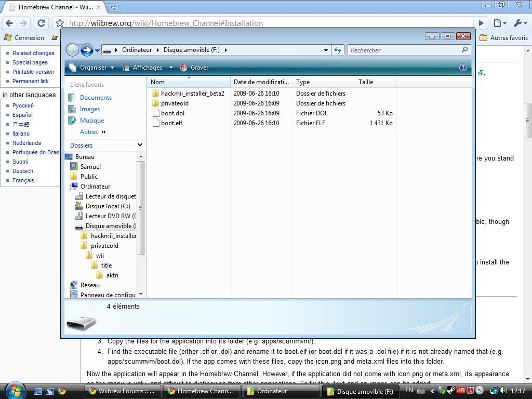Image resolution: width=532 pixels, height=399 pixels.
Task: Click Chrome back button
Action: tap(9, 23)
